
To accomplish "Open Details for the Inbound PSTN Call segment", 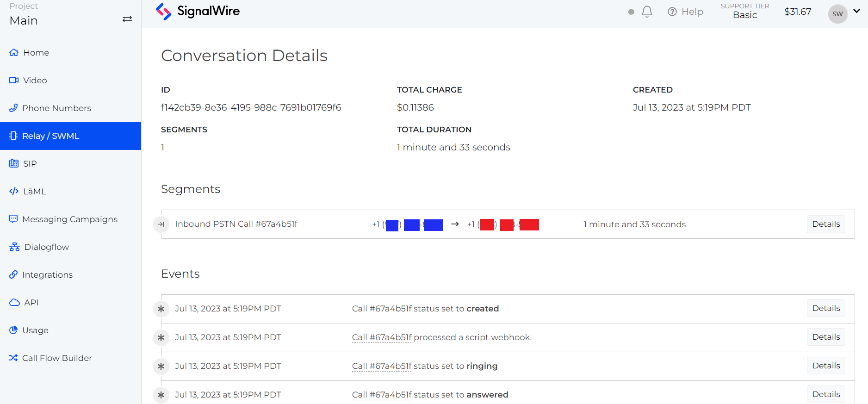I will 826,224.
